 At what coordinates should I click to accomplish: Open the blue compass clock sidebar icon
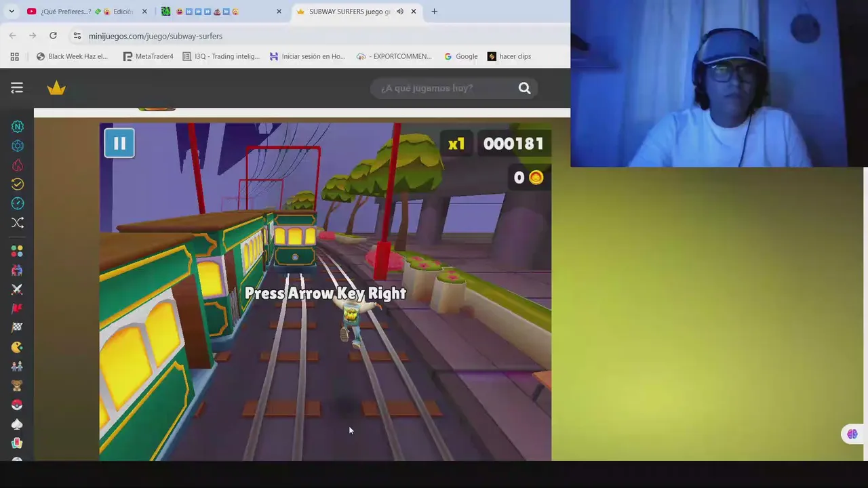(x=18, y=203)
